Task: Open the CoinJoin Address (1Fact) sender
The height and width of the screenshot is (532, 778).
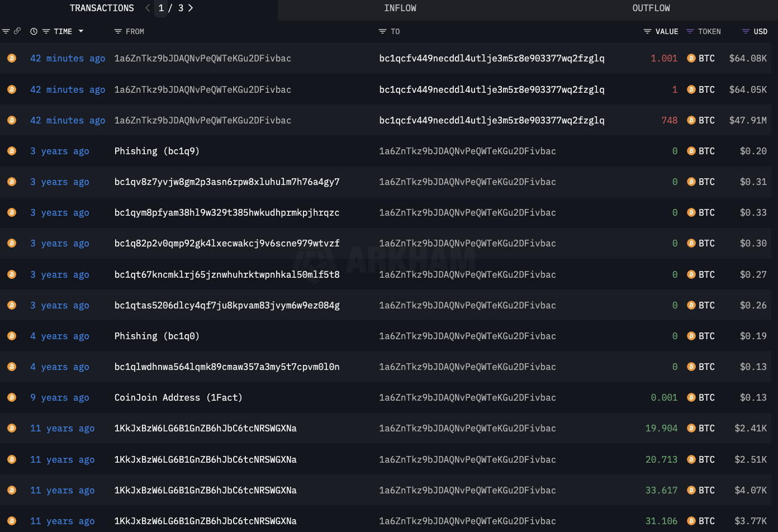Action: point(178,397)
